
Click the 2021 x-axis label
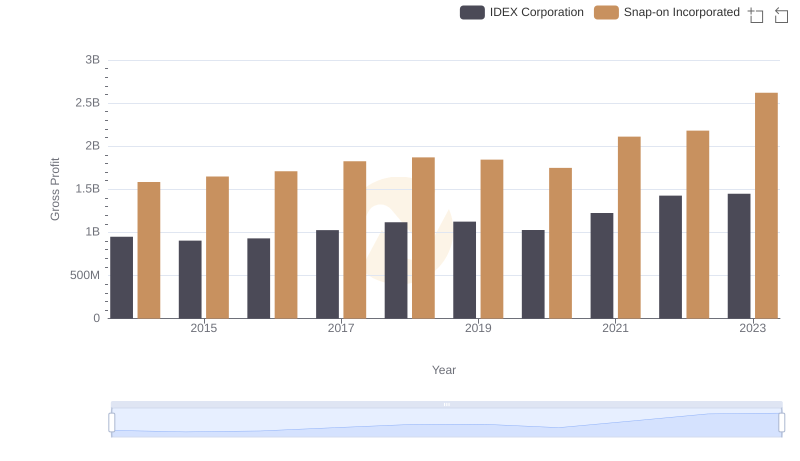pos(615,328)
